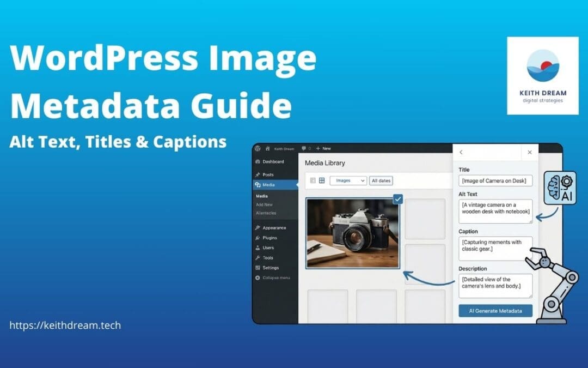Click the Alt Text, Titles & Captions subtitle
This screenshot has width=588, height=368.
click(118, 142)
